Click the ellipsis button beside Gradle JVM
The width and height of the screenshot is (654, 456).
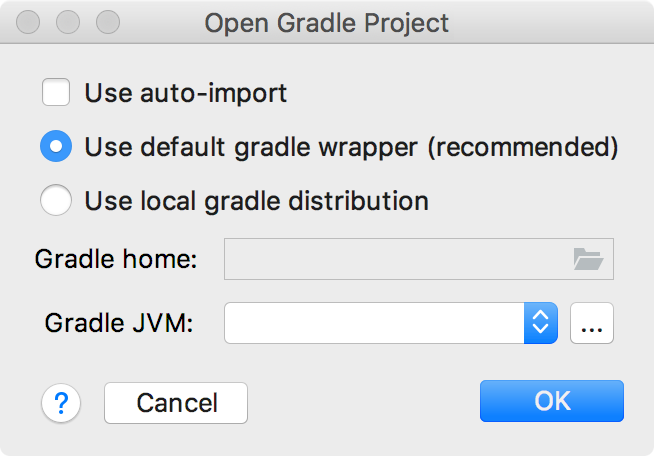tap(591, 323)
